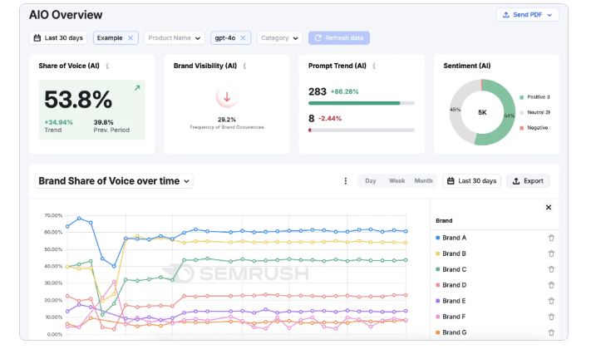Click the Send PDF button
Viewport: 596px width, 364px height.
[528, 15]
